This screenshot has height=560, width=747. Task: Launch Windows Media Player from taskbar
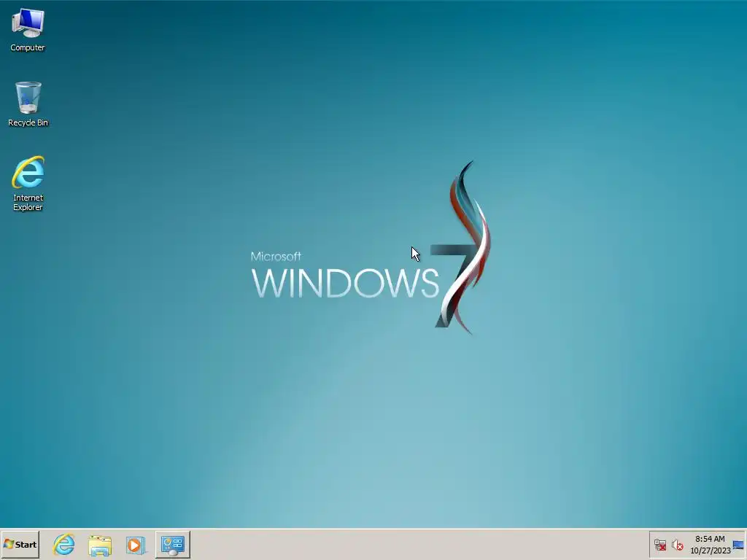click(135, 545)
